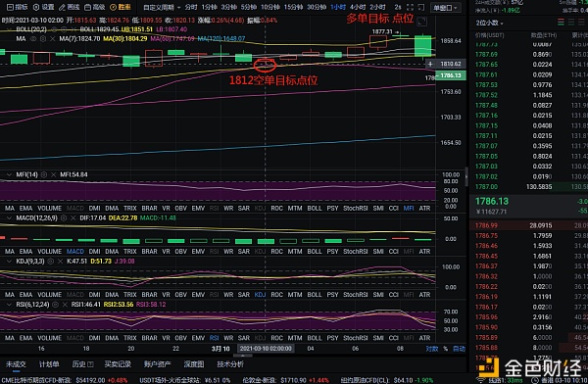Viewport: 588px width, 384px height.
Task: Click the 1787.00 bid price row
Action: point(529,186)
